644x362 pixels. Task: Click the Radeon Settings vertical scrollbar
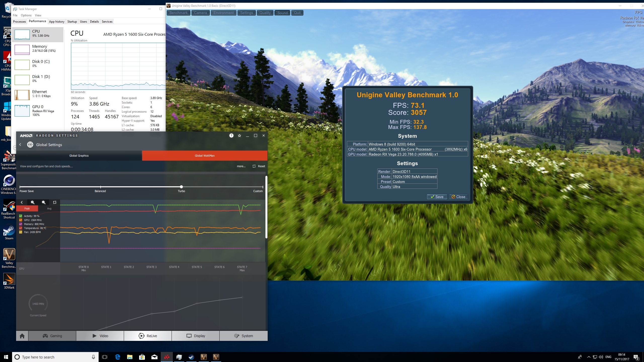coord(266,207)
